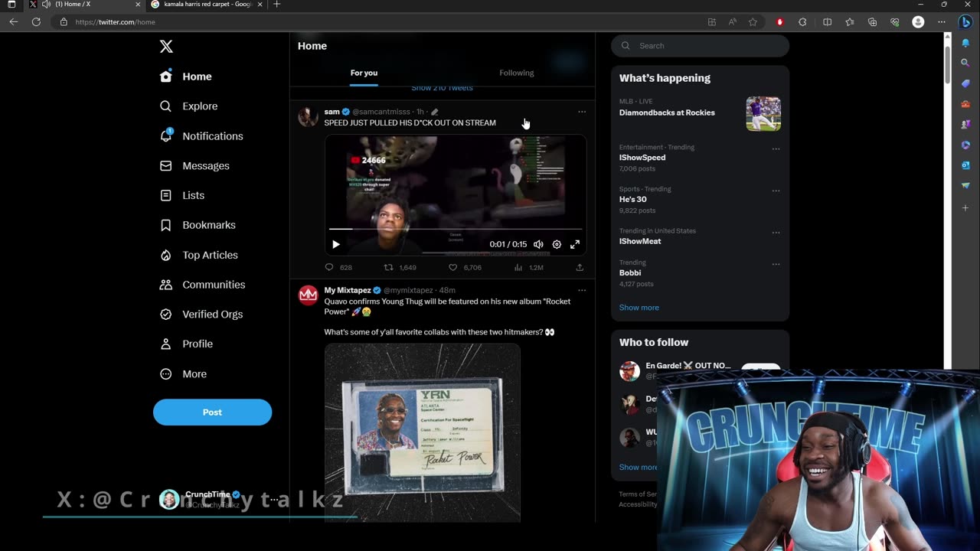Open the He's 30 trending topic
This screenshot has width=980, height=551.
(632, 199)
